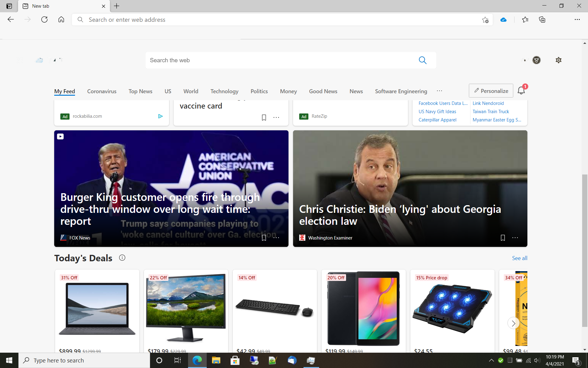Open the 20% Off Samsung tablet deal

(x=364, y=311)
